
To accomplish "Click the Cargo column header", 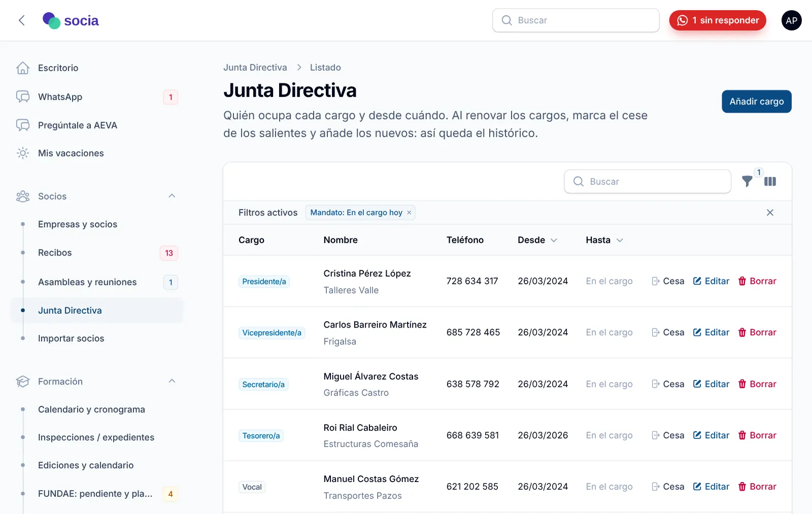I will (x=251, y=240).
